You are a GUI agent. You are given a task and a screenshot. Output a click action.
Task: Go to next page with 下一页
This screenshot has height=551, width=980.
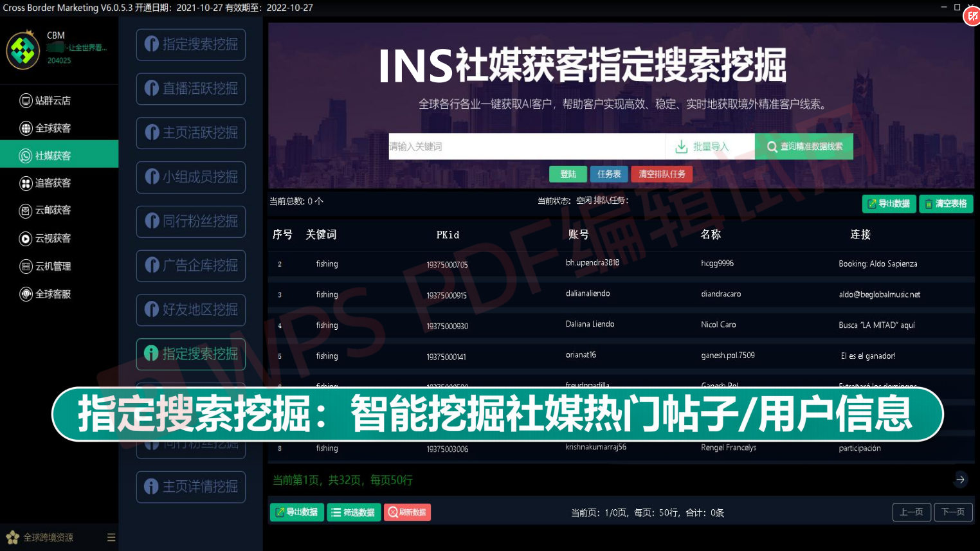(952, 512)
